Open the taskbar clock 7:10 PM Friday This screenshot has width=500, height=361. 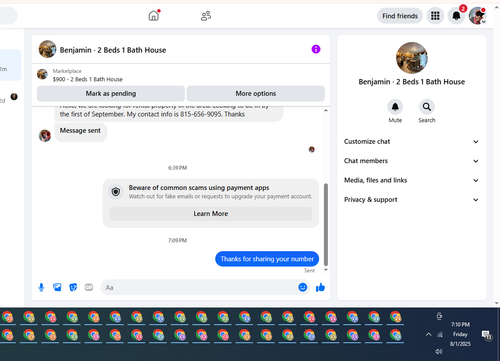(460, 334)
